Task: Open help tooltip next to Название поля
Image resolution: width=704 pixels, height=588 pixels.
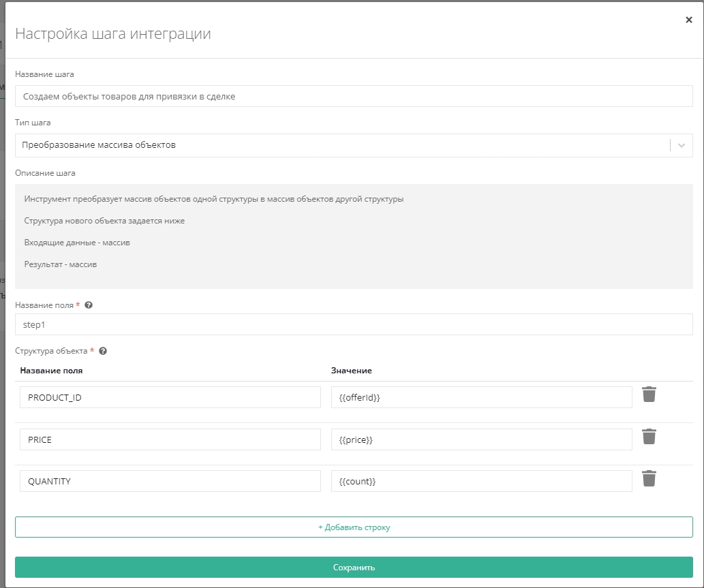Action: (89, 305)
